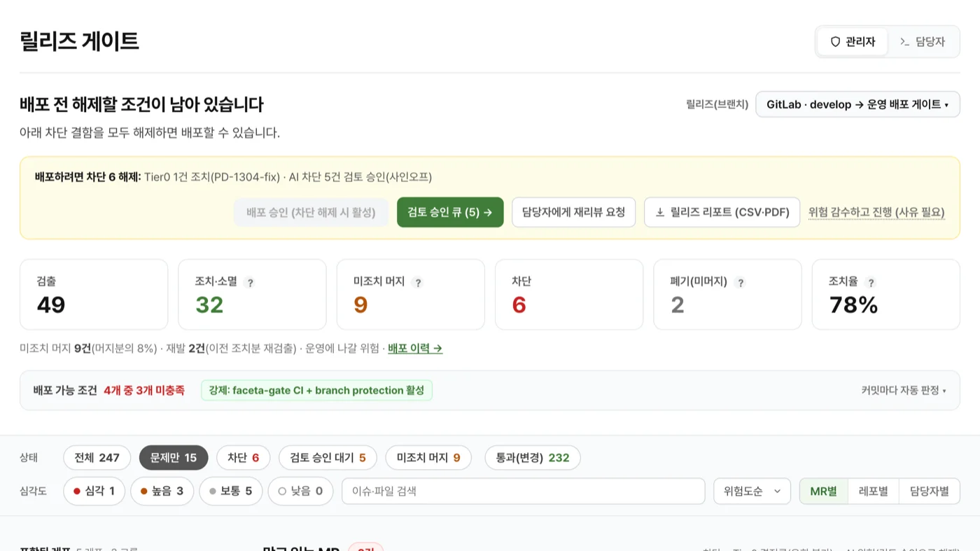
Task: Show help for 조치·소멸 metric
Action: tap(250, 283)
